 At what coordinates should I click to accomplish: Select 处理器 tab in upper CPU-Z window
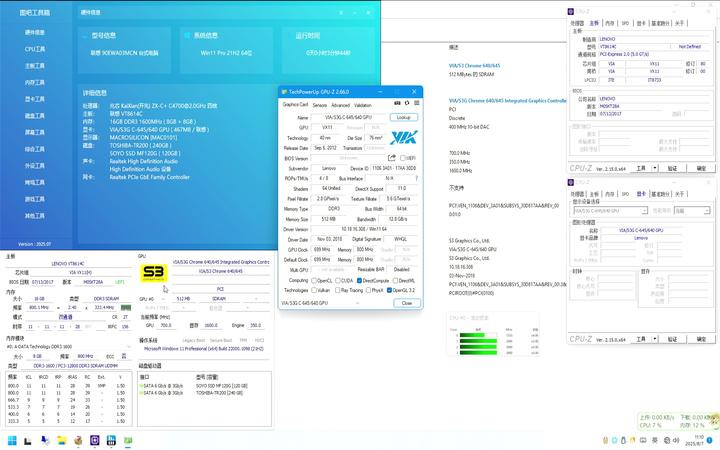point(577,23)
